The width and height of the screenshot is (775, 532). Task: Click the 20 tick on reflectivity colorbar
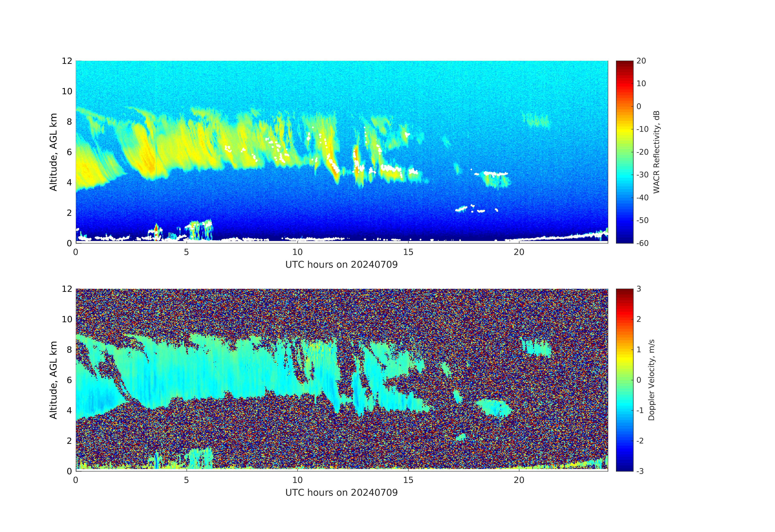pyautogui.click(x=641, y=61)
